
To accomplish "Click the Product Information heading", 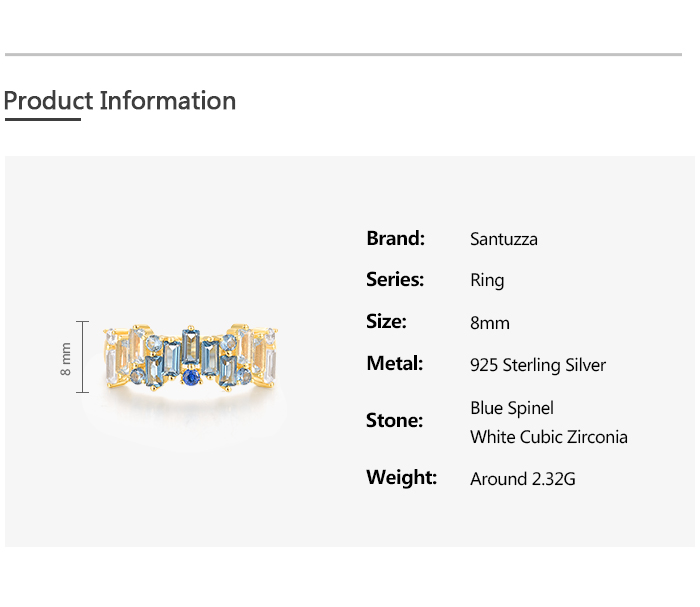I will click(120, 101).
